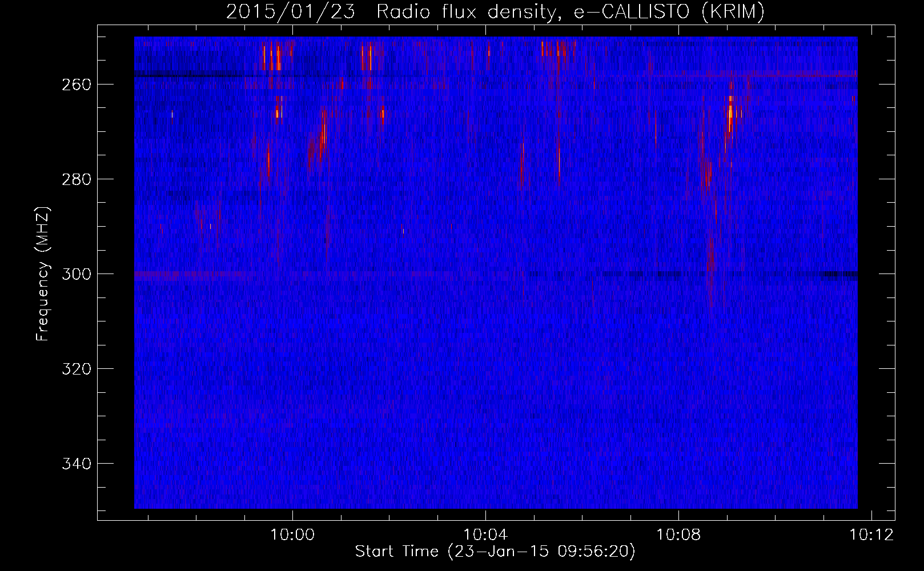Click the 10:04 time tick label
The width and height of the screenshot is (924, 571).
coord(485,535)
